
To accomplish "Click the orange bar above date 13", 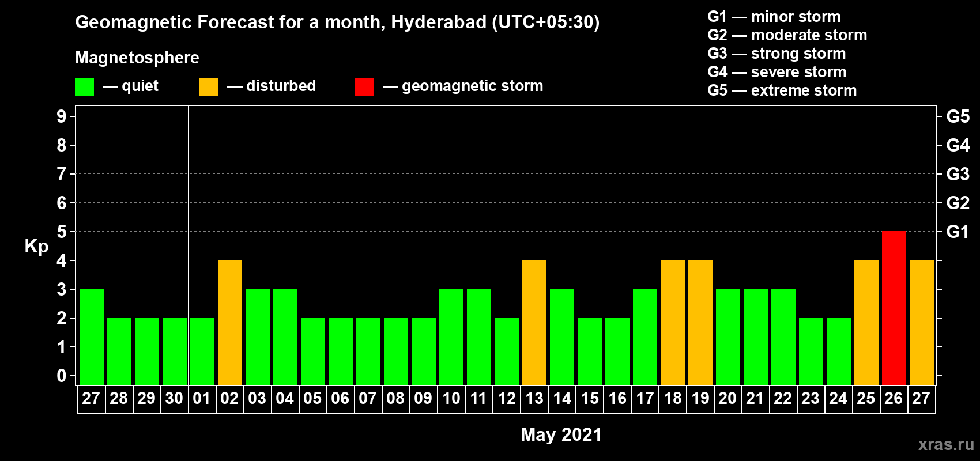I will coord(534,322).
